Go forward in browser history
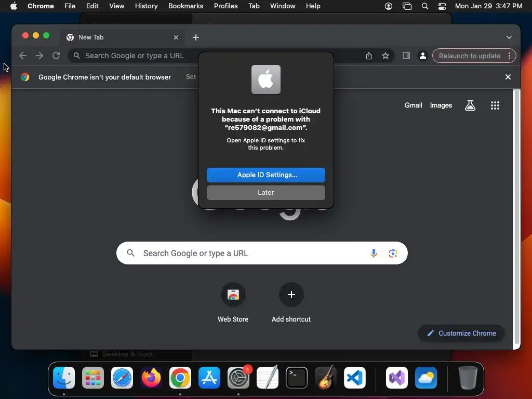Viewport: 532px width, 399px height. tap(39, 56)
